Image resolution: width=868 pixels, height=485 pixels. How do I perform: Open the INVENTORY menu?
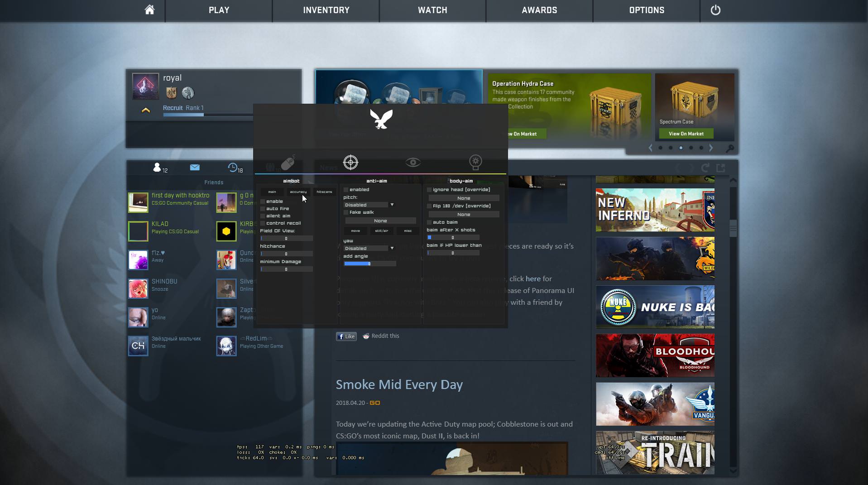tap(326, 10)
